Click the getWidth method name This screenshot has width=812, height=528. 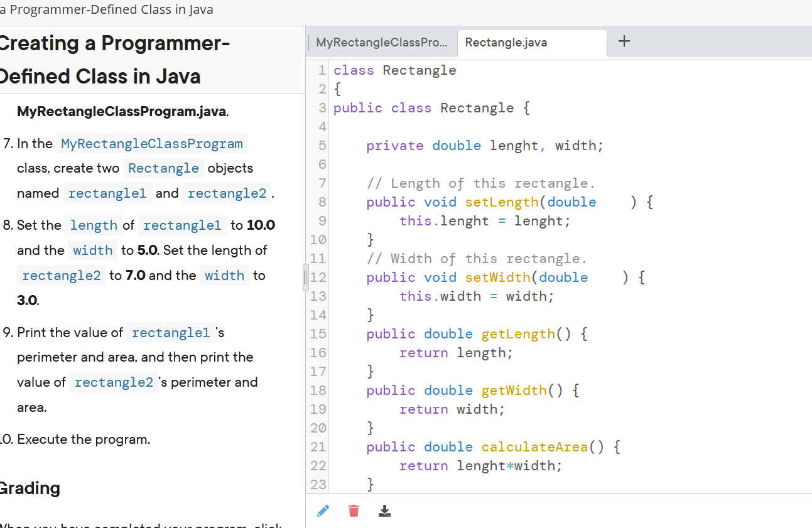tap(514, 391)
